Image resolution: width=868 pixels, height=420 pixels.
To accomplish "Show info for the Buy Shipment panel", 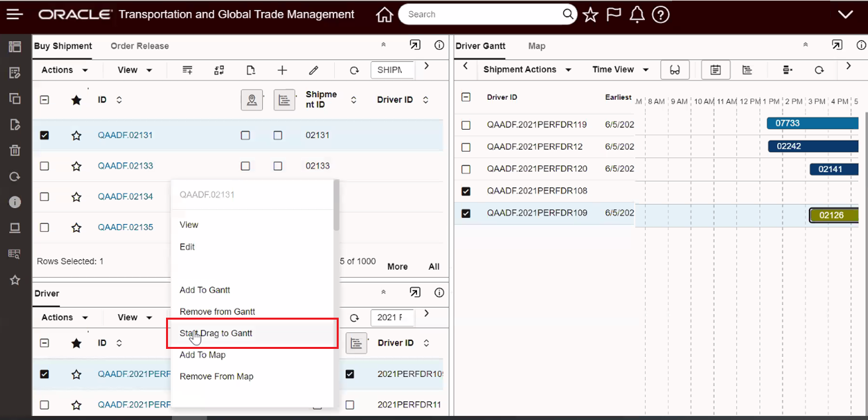I will pyautogui.click(x=439, y=45).
